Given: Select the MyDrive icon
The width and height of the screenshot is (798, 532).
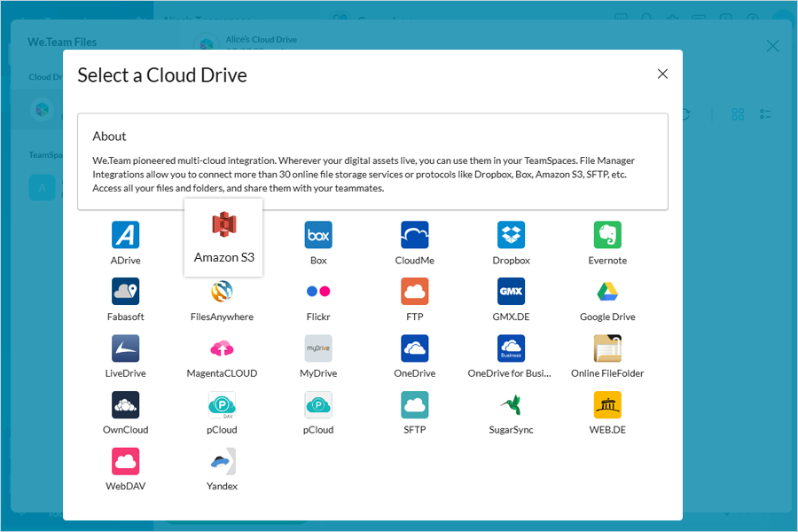Looking at the screenshot, I should [318, 348].
